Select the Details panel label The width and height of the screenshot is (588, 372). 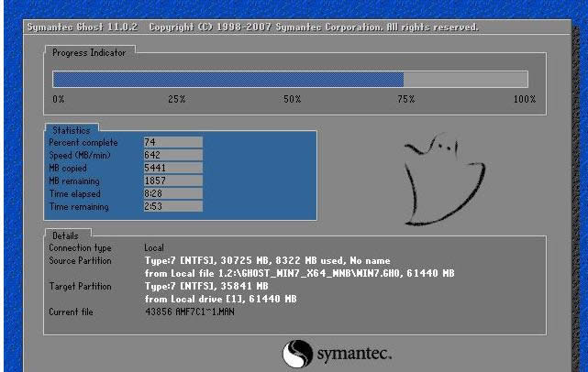pyautogui.click(x=65, y=235)
